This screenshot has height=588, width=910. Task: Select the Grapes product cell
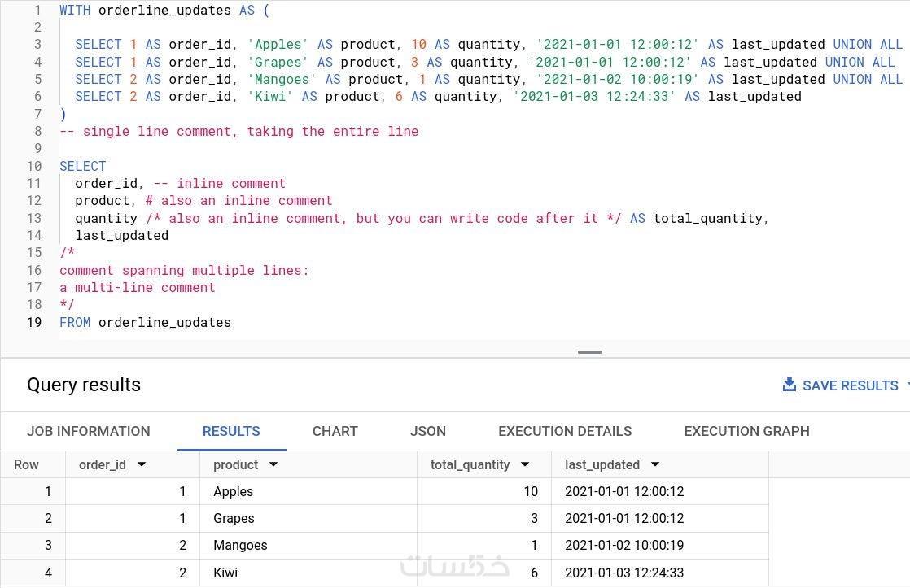coord(308,518)
